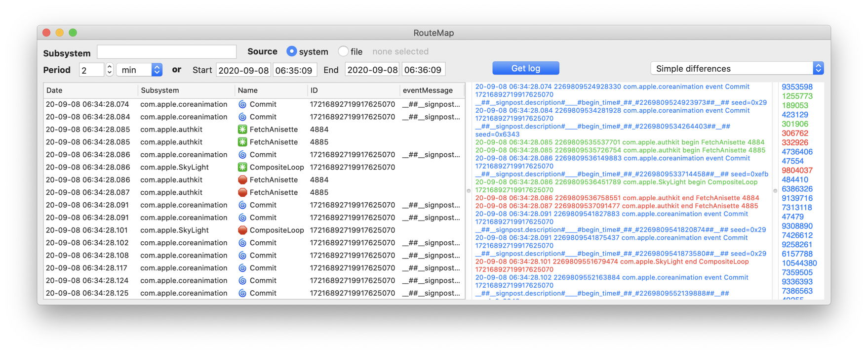Click the Commit event icon at 06:34:28.074
Screen dimensions: 868x354
pyautogui.click(x=242, y=104)
